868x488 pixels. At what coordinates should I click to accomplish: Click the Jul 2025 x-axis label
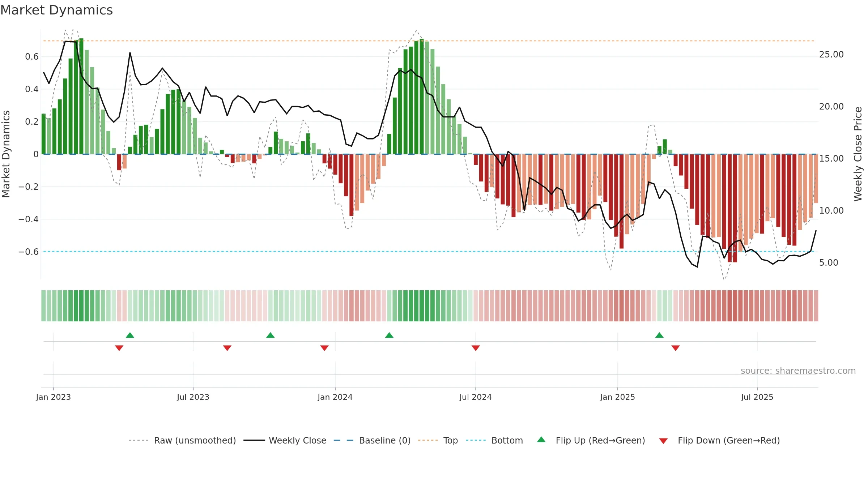(x=757, y=397)
